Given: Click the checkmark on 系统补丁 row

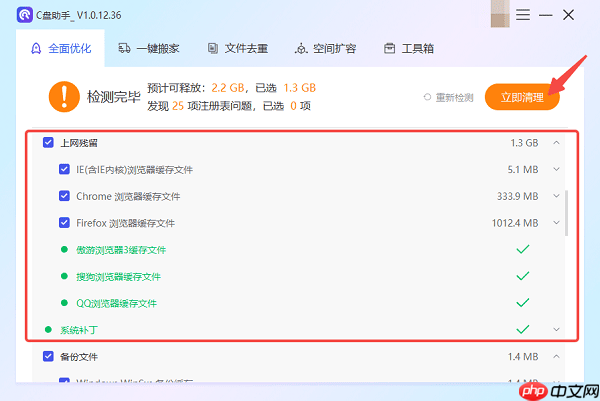Looking at the screenshot, I should (523, 329).
